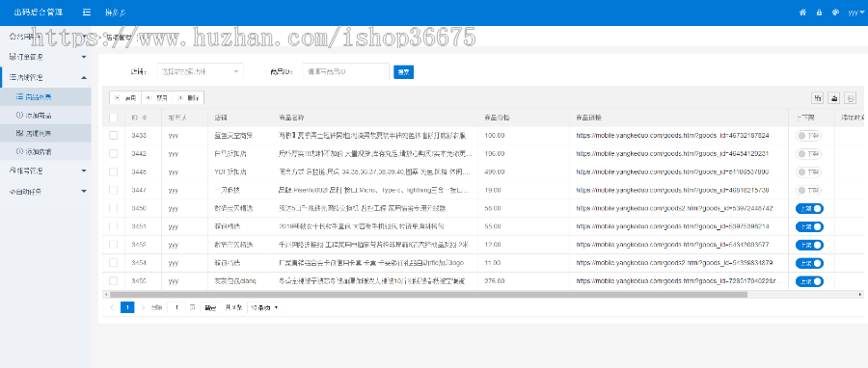Expand the 账号管理 sidebar section
Screen dimensions: 868x368
point(45,171)
